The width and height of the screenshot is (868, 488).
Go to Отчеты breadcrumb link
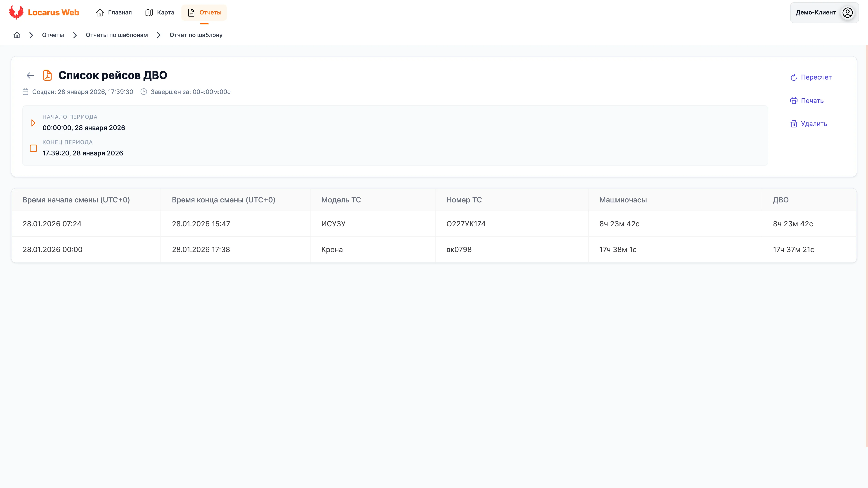pos(53,35)
